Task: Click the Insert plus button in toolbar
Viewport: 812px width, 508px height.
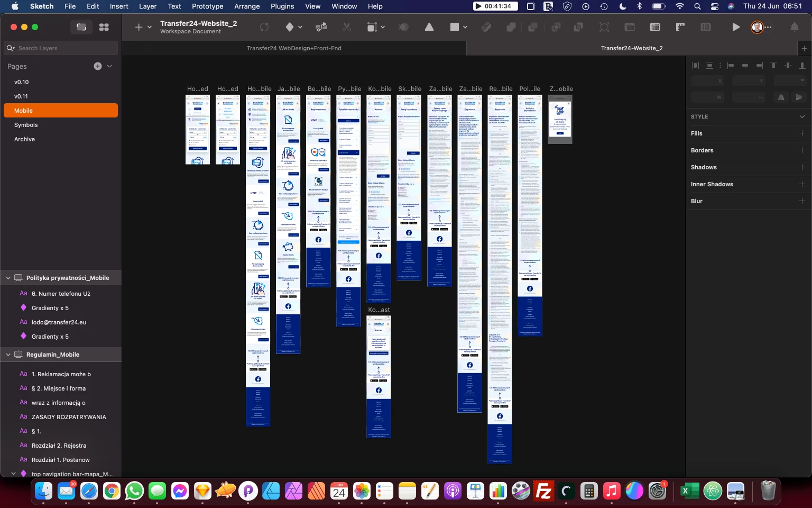Action: 139,27
